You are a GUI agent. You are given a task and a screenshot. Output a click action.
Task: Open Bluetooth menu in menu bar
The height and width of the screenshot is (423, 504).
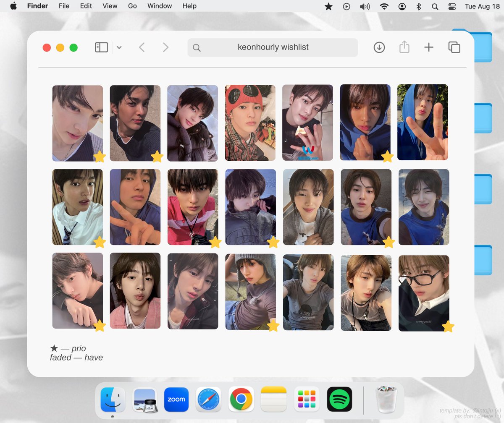tap(418, 6)
